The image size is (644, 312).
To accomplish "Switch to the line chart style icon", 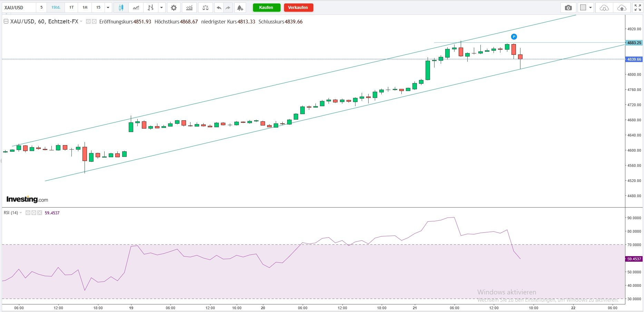I will (136, 8).
